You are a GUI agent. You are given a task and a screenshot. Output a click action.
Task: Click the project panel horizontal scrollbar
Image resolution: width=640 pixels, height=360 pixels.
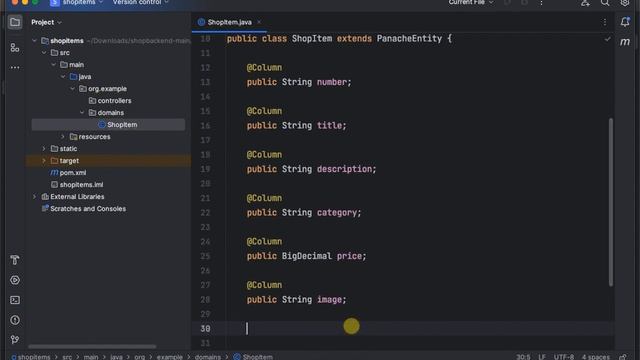[x=92, y=346]
